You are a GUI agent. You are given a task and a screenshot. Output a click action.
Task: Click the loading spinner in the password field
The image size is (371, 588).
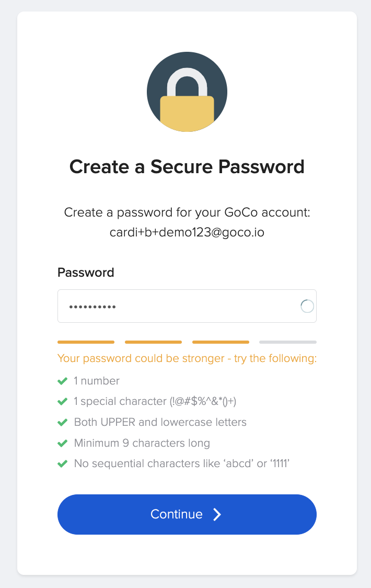(307, 307)
